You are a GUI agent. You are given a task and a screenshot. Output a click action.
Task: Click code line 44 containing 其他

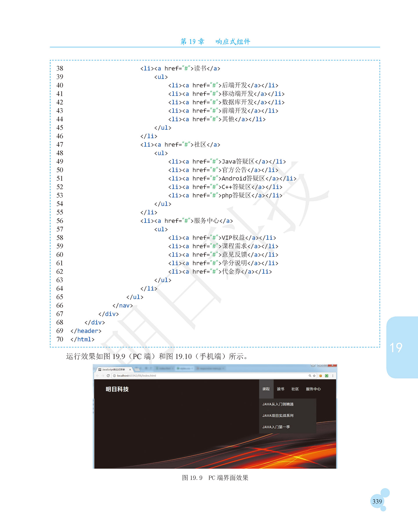pyautogui.click(x=217, y=119)
